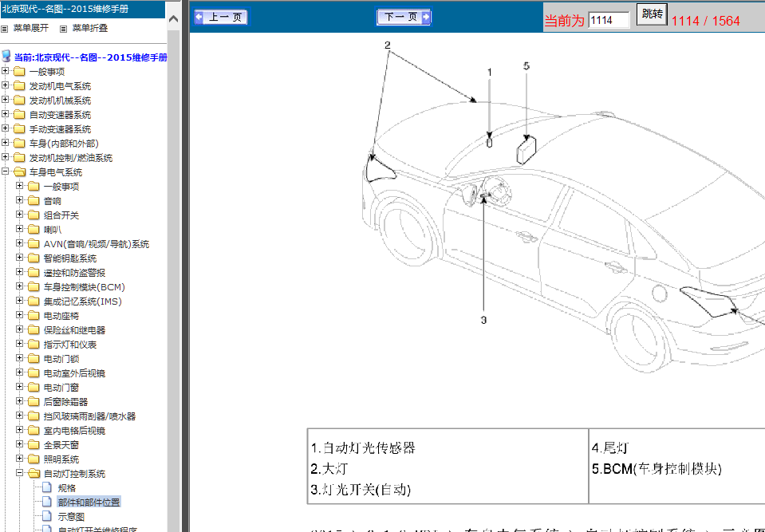Click 菜单折叠 to collapse all menus
Screen dimensions: 765x532
[x=90, y=28]
